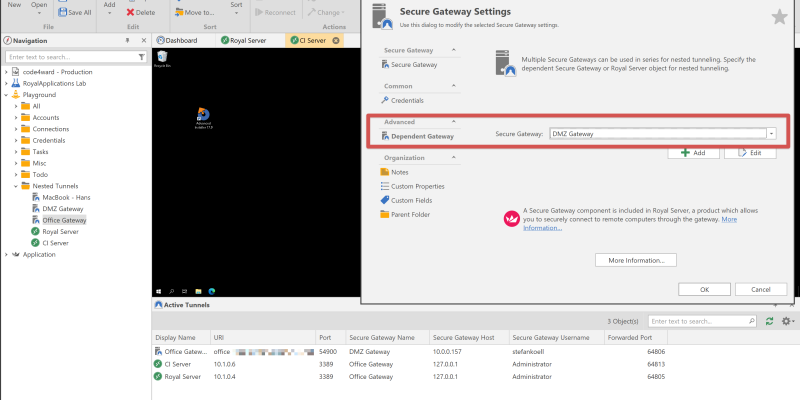Open the gear settings icon in Active Tunnels

tap(787, 321)
